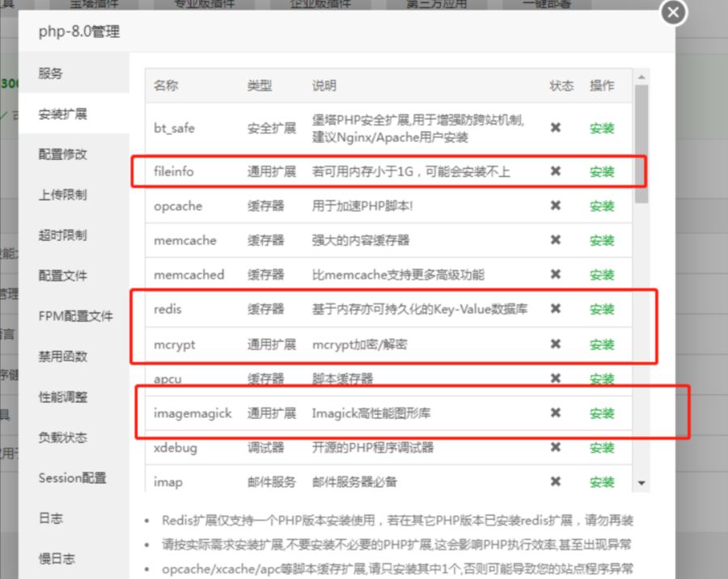Image resolution: width=728 pixels, height=579 pixels.
Task: Install the mcrypt extension
Action: (x=602, y=344)
